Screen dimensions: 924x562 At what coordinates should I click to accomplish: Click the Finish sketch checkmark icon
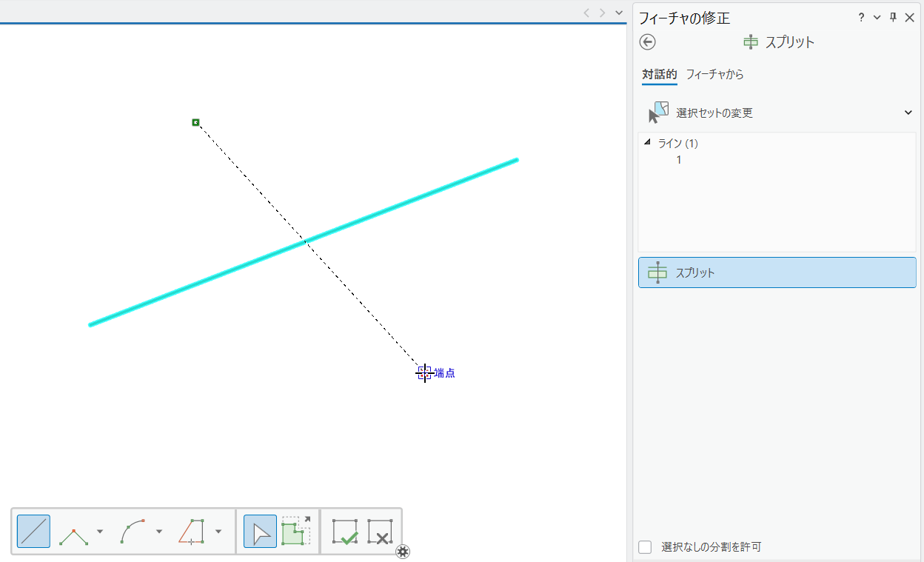345,532
